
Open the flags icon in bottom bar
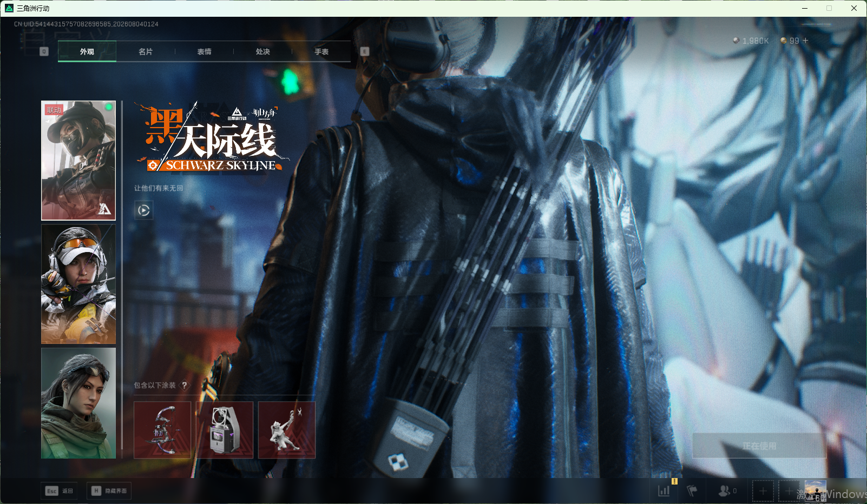692,490
